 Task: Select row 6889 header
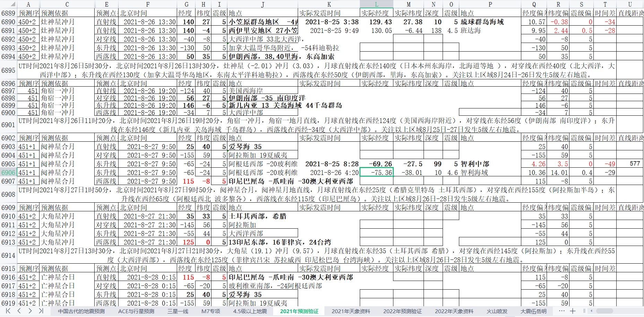click(x=8, y=13)
